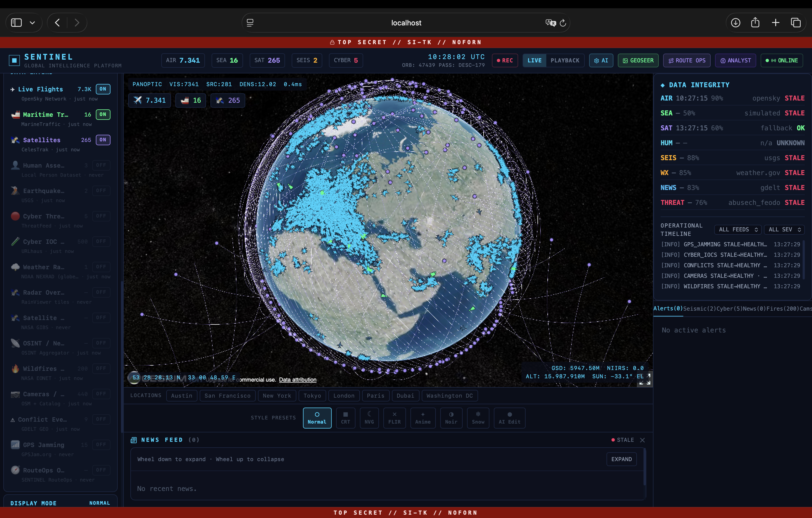Select the Tokyo location shortcut
Screen dimensions: 812x518
(x=312, y=396)
